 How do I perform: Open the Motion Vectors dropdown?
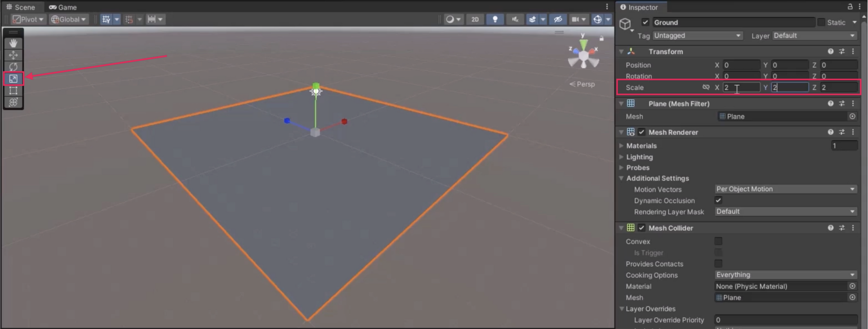coord(786,189)
